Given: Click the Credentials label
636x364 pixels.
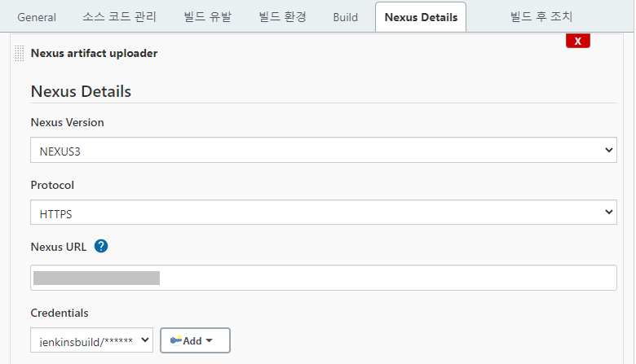Looking at the screenshot, I should (x=60, y=313).
